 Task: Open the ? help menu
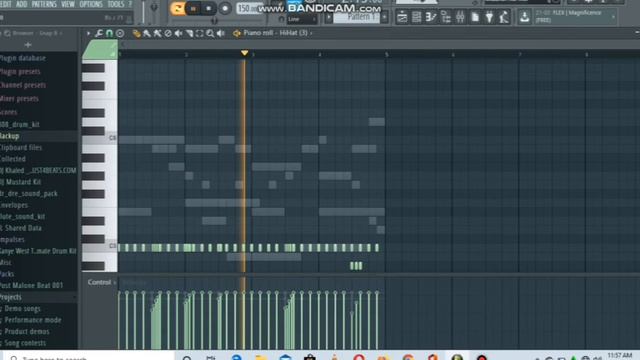pos(130,4)
